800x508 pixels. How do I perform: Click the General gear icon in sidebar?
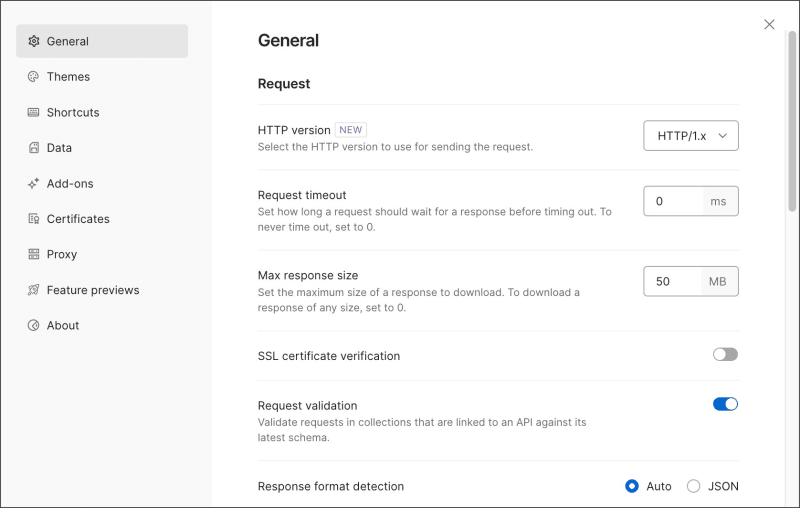(x=34, y=41)
